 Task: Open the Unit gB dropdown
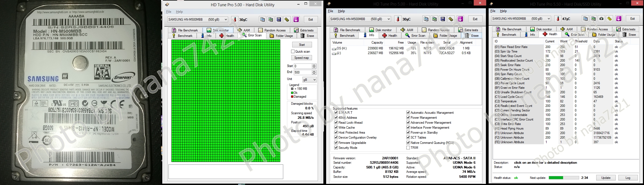(309, 80)
